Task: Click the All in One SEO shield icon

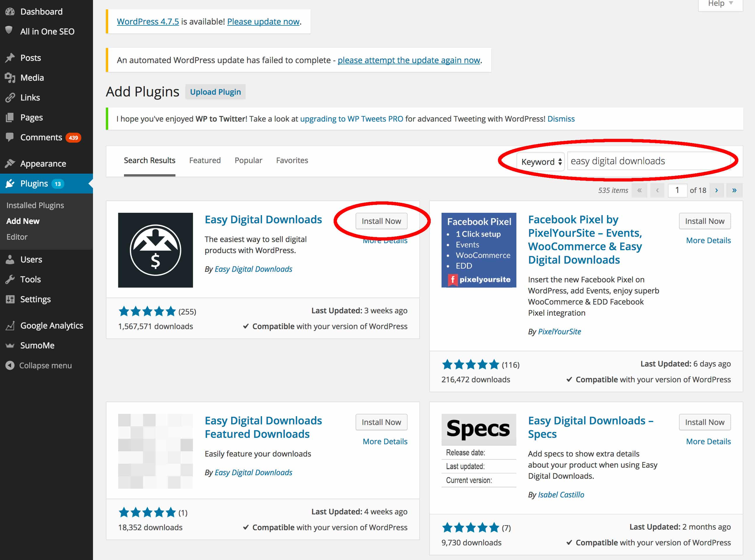Action: [9, 30]
